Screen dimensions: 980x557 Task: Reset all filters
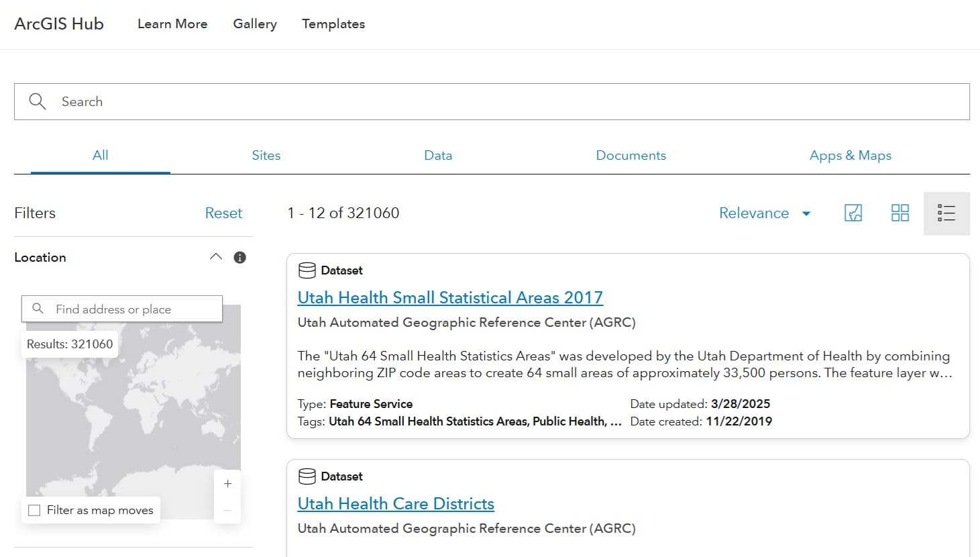223,213
